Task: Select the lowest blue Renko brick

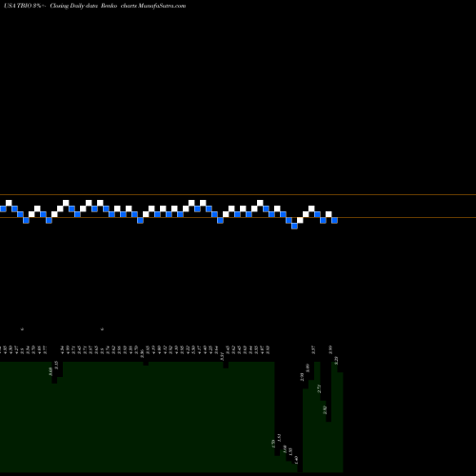Action: [294, 226]
